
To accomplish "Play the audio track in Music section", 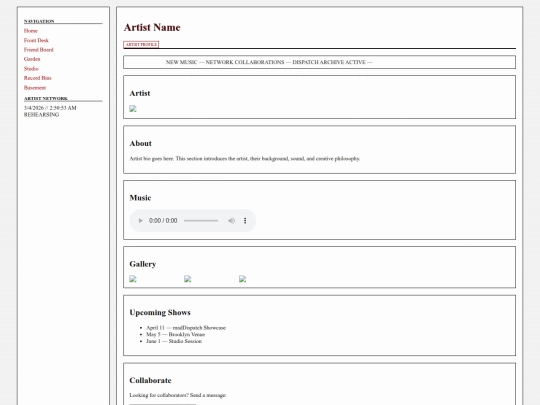I will click(140, 220).
